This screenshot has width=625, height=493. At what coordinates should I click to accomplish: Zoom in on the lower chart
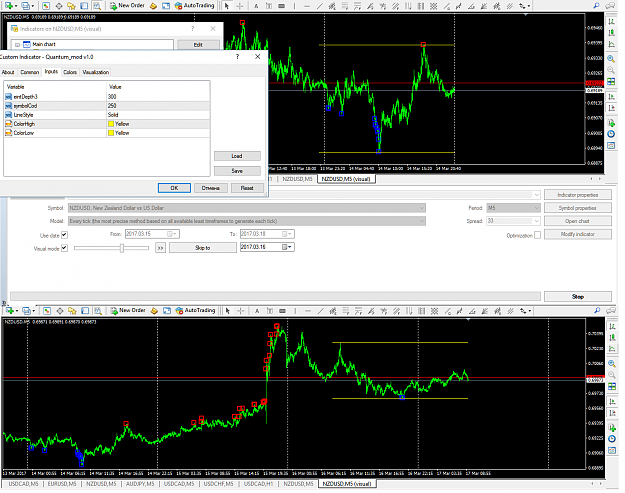point(612,363)
